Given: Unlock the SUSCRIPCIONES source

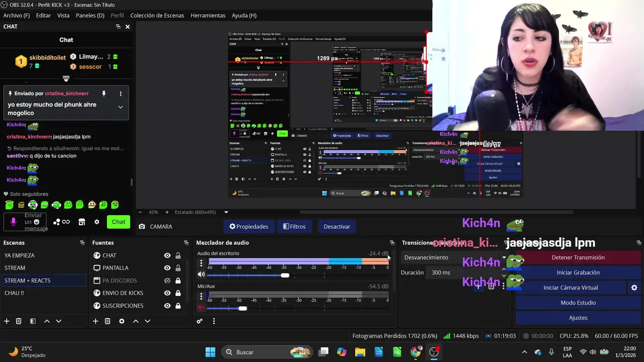Looking at the screenshot, I should click(x=178, y=306).
